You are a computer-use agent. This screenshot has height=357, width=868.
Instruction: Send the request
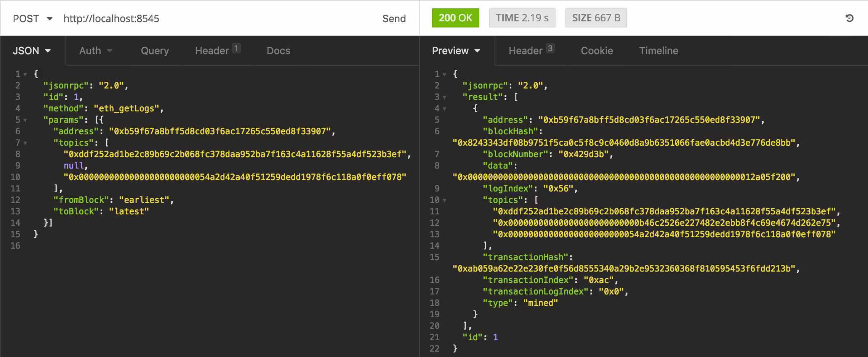pos(394,19)
